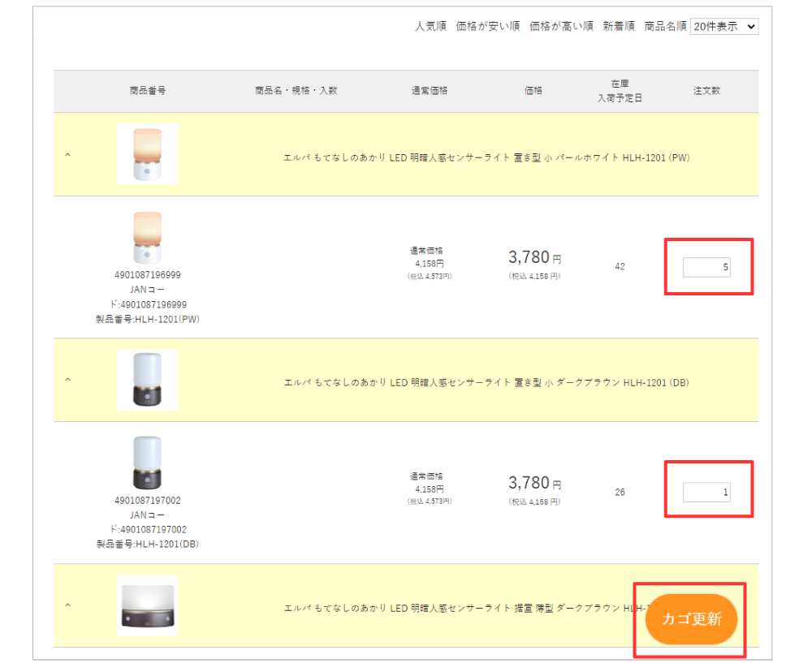The width and height of the screenshot is (812, 663).
Task: Open the Dark Brown HLH-1201 (DB) product title
Action: coord(487,382)
